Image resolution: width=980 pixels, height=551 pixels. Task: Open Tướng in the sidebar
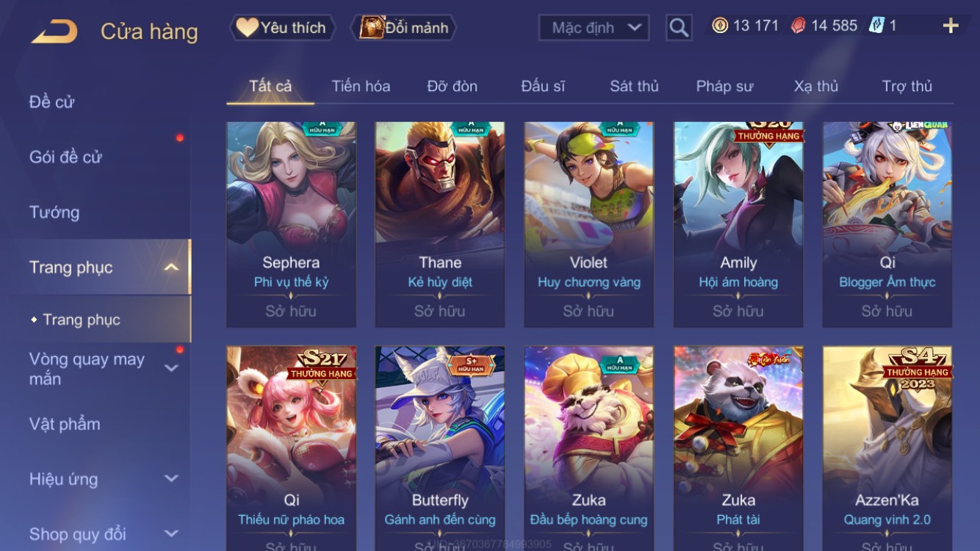pos(54,212)
